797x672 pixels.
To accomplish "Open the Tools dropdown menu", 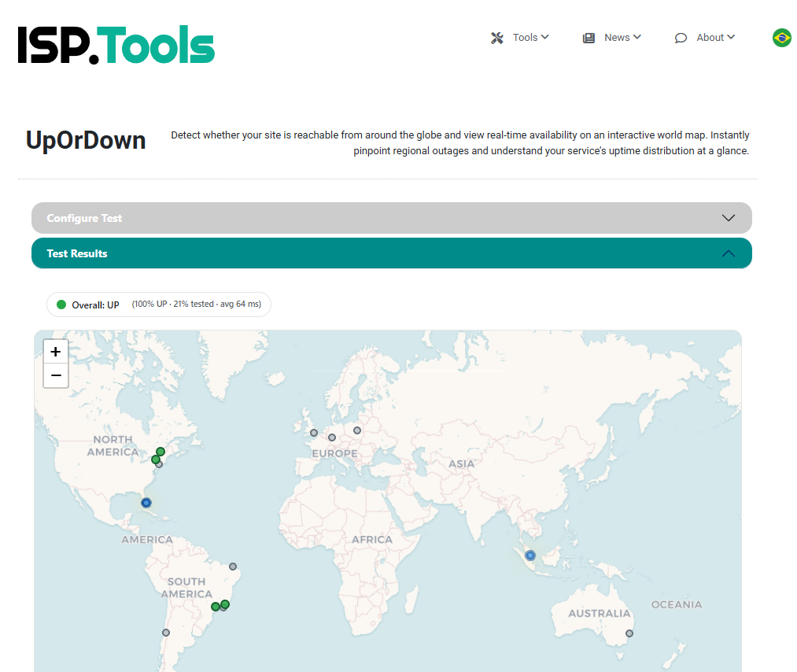I will 526,37.
